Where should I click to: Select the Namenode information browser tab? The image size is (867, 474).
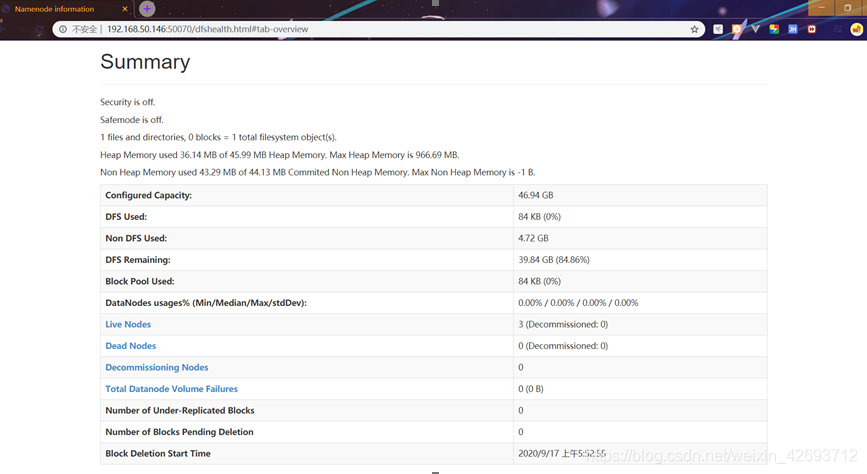point(65,9)
